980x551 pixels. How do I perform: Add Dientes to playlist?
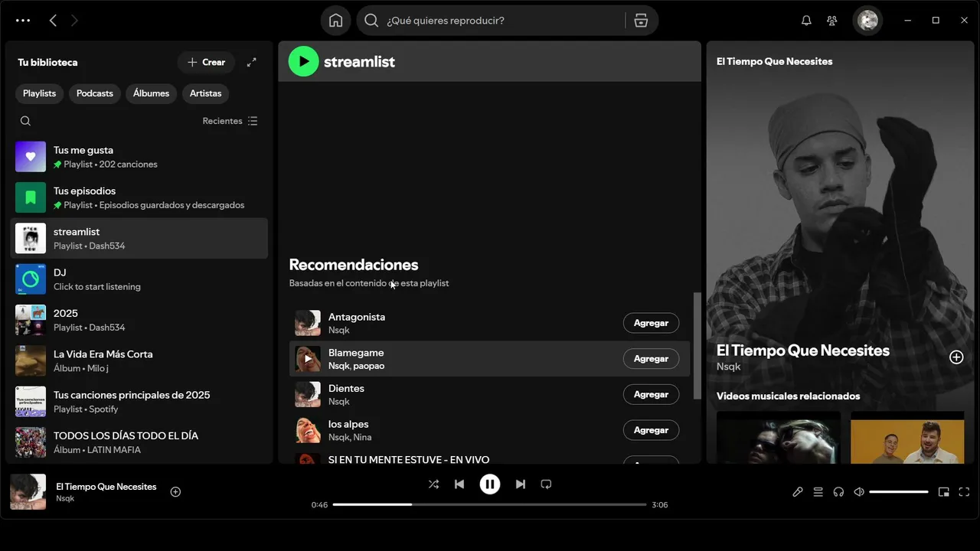pyautogui.click(x=651, y=395)
